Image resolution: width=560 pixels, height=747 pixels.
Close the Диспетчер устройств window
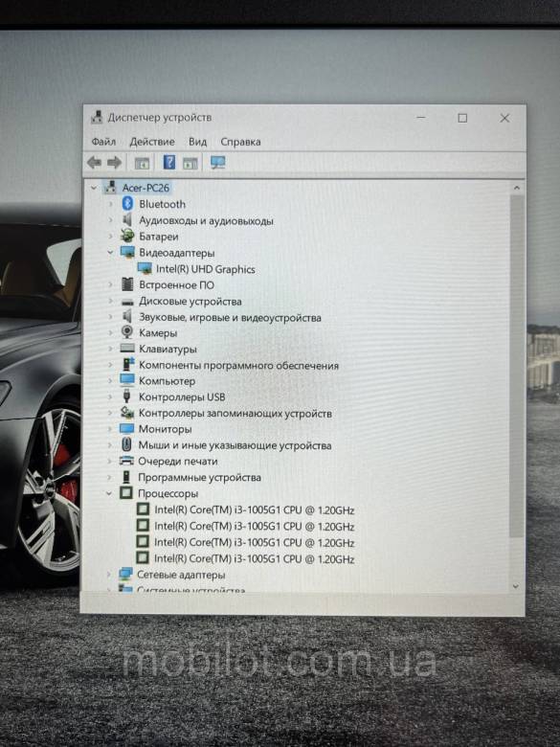coord(504,118)
